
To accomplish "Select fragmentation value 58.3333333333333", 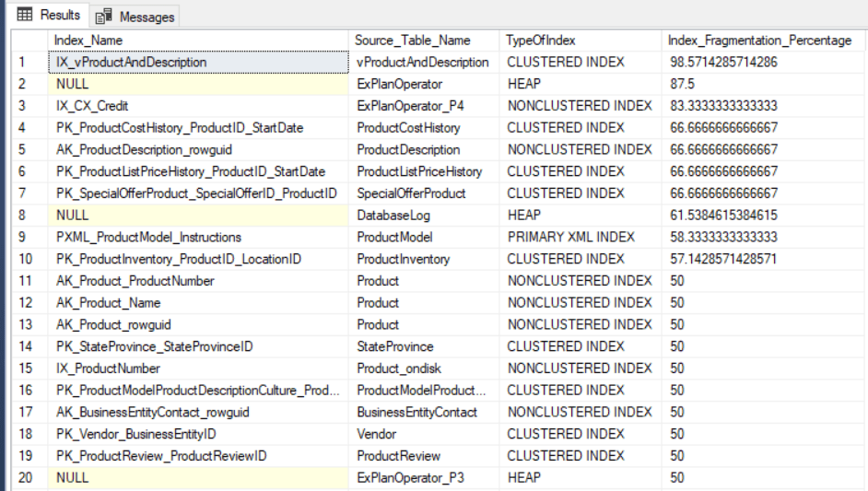I will [x=763, y=237].
